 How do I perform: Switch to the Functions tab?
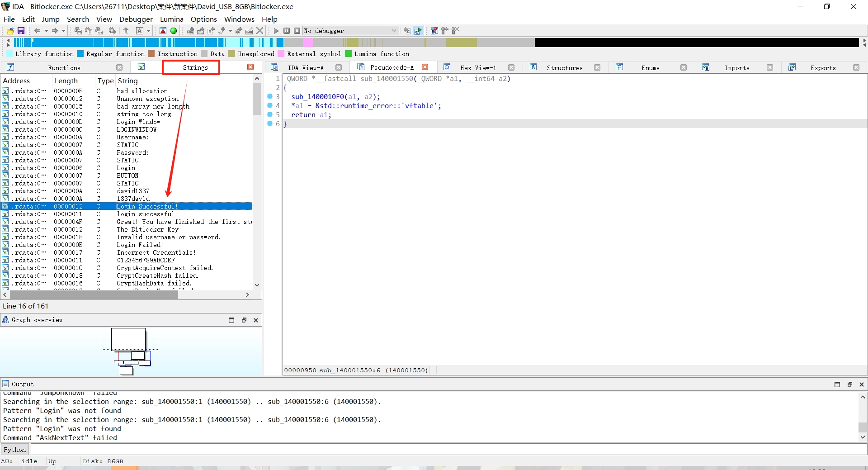pos(64,68)
